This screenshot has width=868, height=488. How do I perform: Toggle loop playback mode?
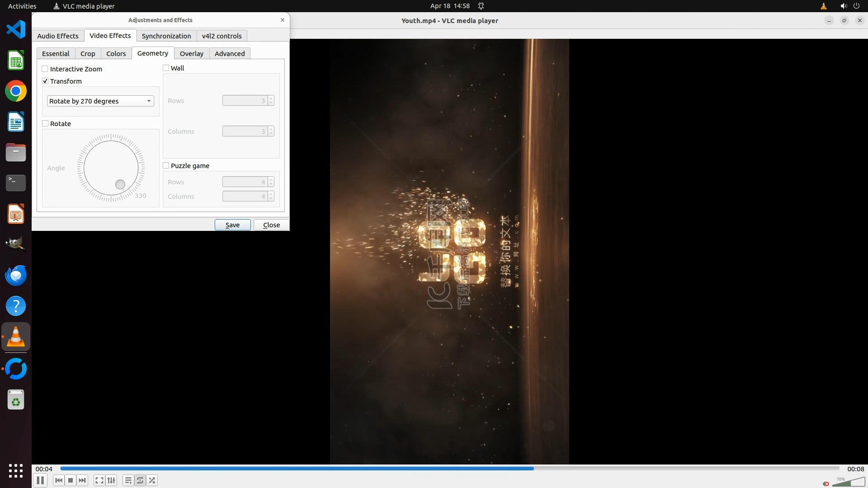point(140,480)
